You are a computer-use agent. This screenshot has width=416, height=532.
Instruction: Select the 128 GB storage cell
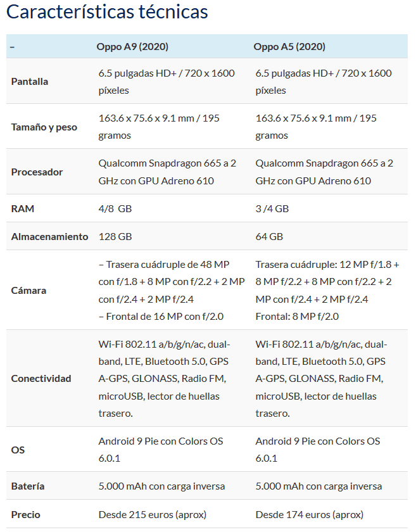(x=115, y=236)
